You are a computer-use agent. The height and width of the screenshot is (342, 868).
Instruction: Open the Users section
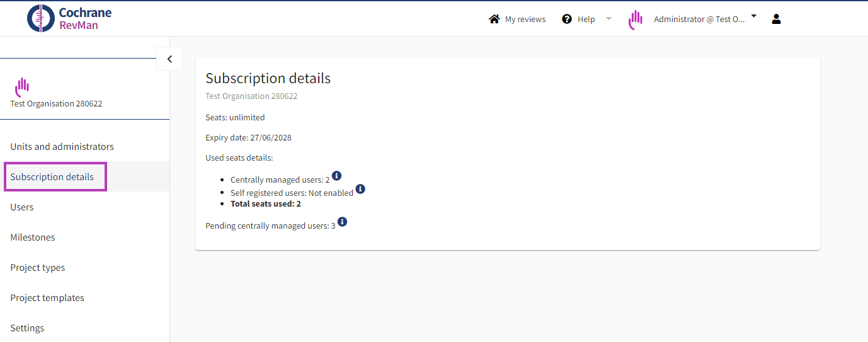[22, 207]
